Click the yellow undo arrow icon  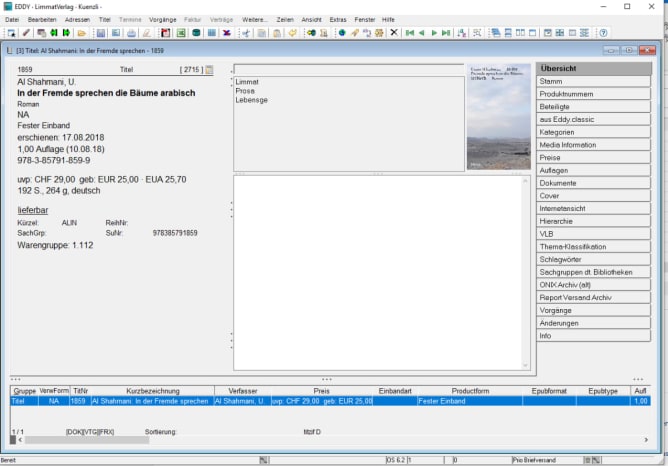pos(292,33)
